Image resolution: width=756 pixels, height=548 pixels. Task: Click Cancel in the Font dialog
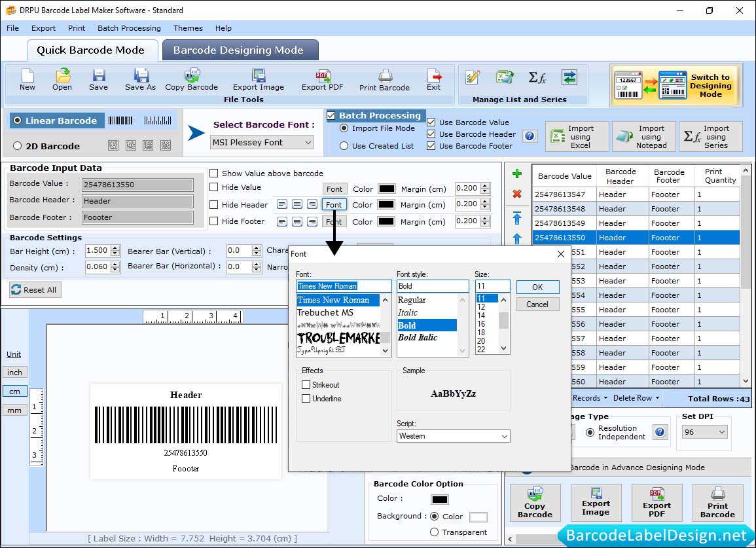tap(537, 304)
